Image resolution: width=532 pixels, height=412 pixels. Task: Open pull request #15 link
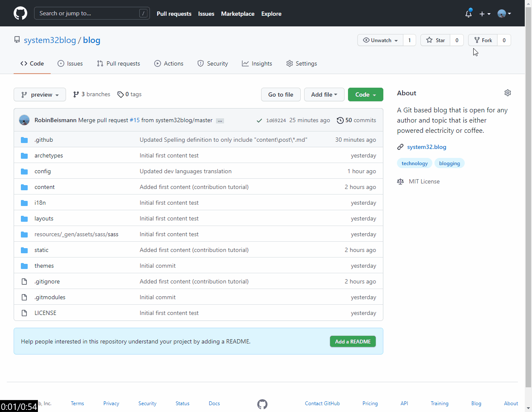click(x=135, y=120)
